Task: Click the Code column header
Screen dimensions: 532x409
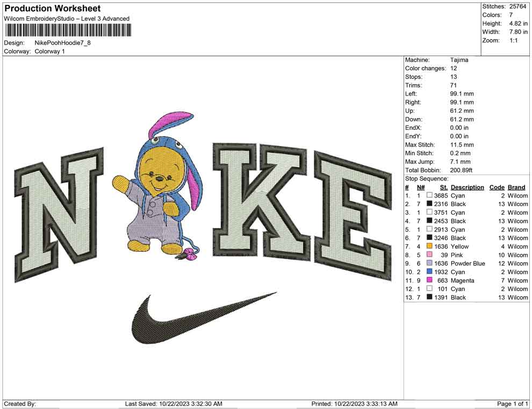Action: pyautogui.click(x=497, y=187)
